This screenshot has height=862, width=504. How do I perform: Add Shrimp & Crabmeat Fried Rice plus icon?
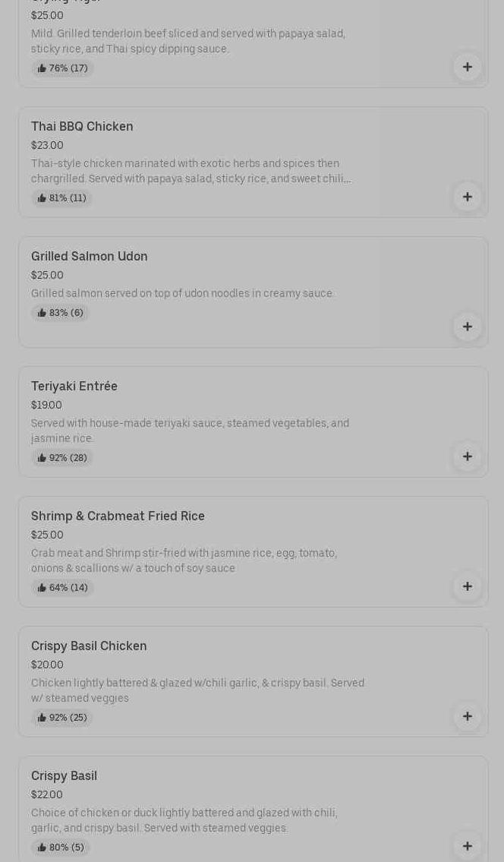[467, 586]
